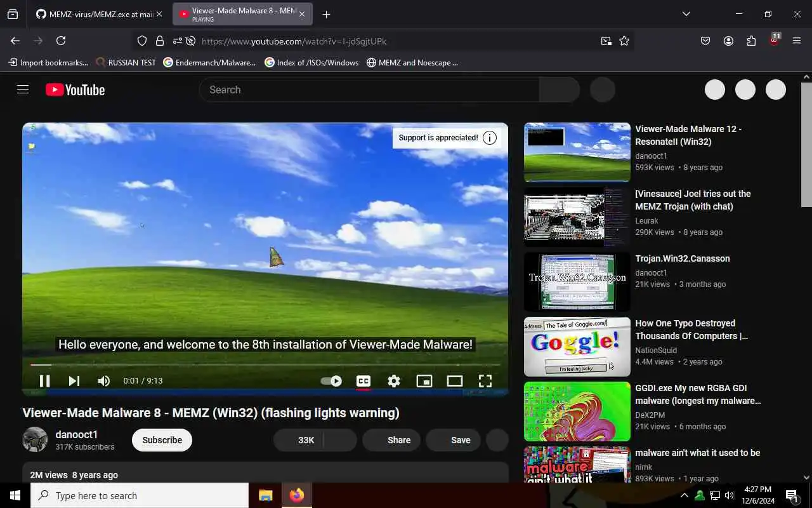812x508 pixels.
Task: Open Firefox View workspace icon
Action: [x=13, y=14]
